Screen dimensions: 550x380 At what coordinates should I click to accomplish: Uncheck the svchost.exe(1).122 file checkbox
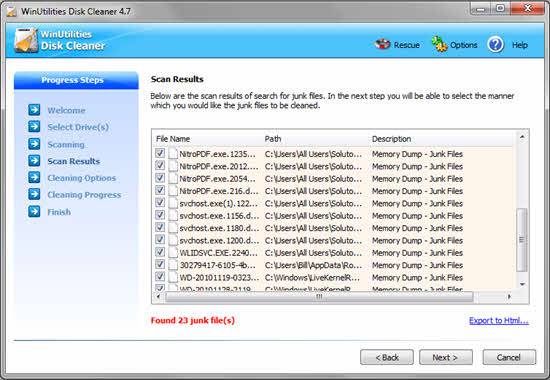pos(160,203)
